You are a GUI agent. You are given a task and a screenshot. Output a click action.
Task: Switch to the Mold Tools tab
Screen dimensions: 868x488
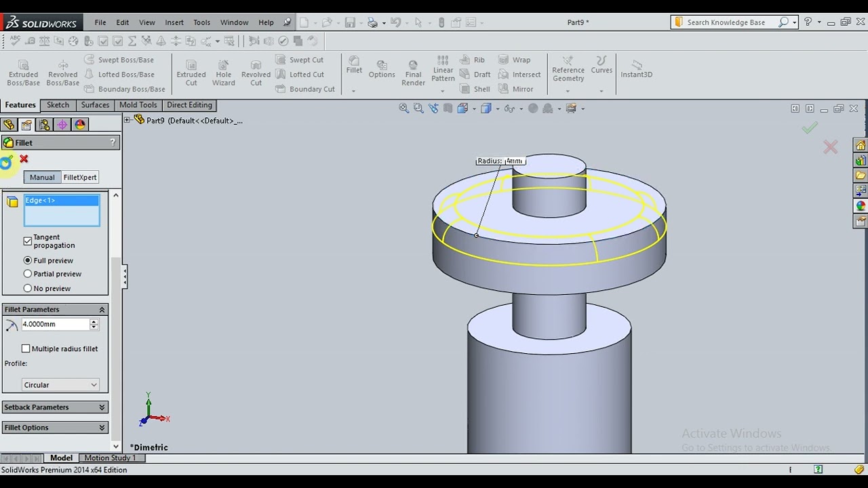click(138, 105)
